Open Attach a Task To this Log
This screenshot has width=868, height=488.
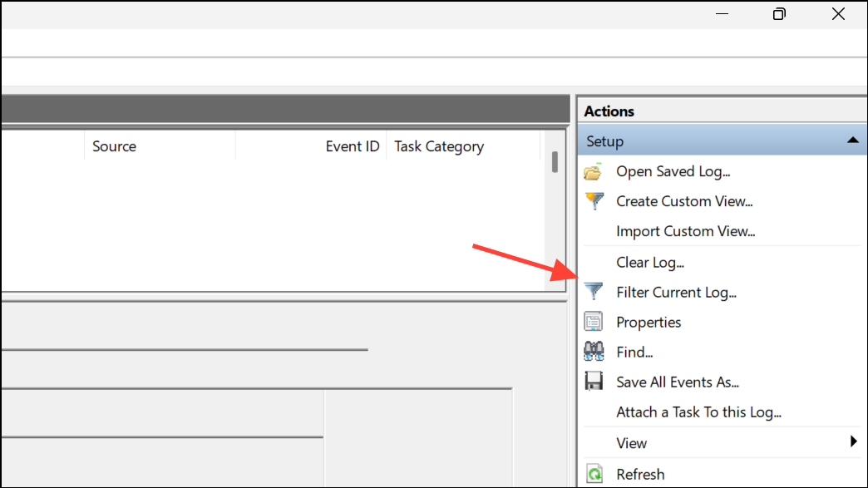(x=698, y=412)
